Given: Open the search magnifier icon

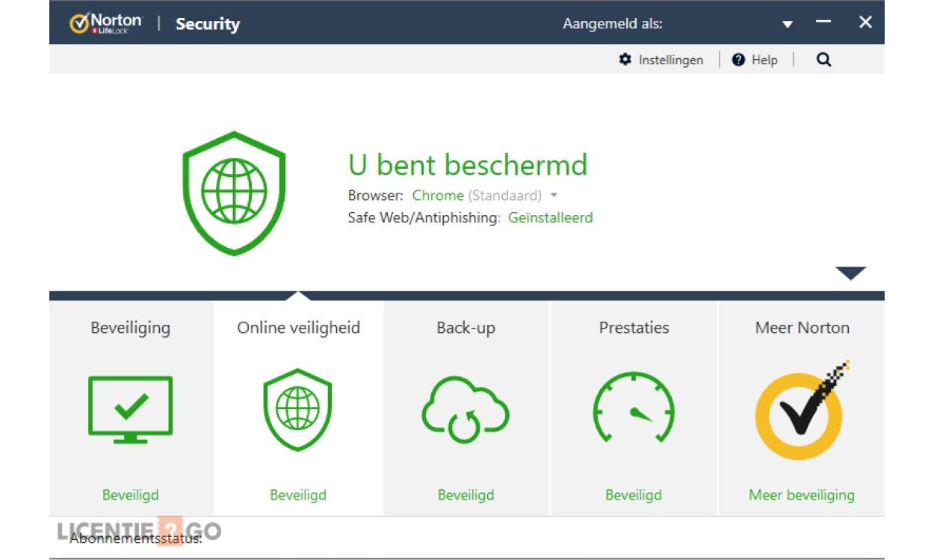Looking at the screenshot, I should (x=823, y=60).
